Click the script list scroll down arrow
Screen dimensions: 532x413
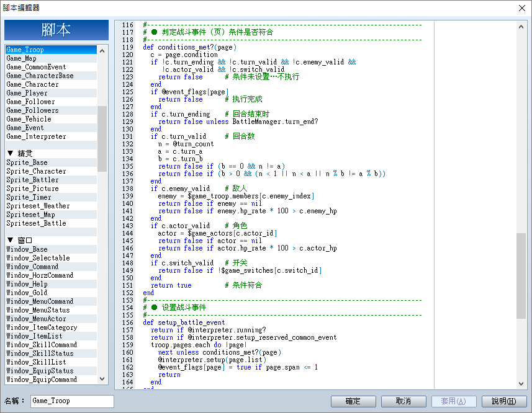click(102, 379)
